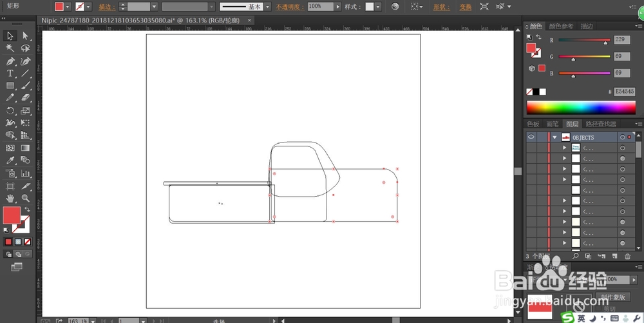Click Locate Object magnifier in Layers panel

click(x=575, y=256)
